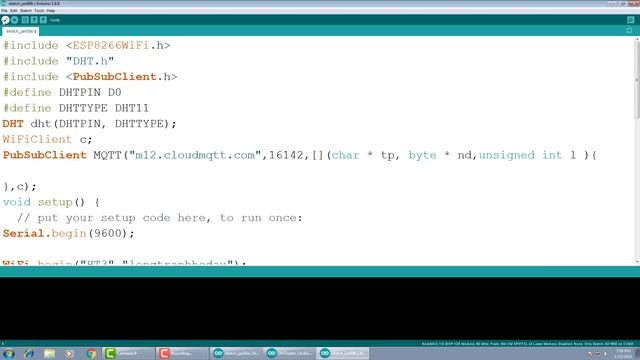This screenshot has height=360, width=640.
Task: Launch Google Chrome from the taskbar
Action: (x=91, y=353)
